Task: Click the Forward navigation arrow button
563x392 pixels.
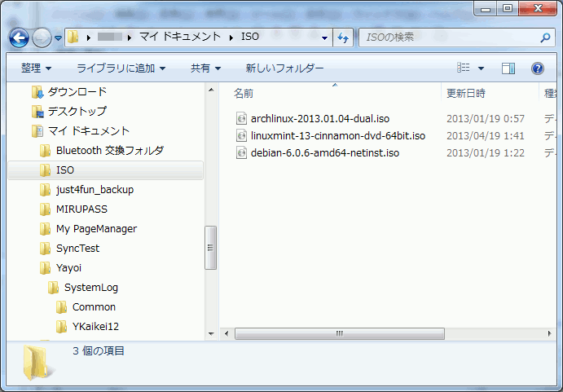Action: pyautogui.click(x=42, y=37)
